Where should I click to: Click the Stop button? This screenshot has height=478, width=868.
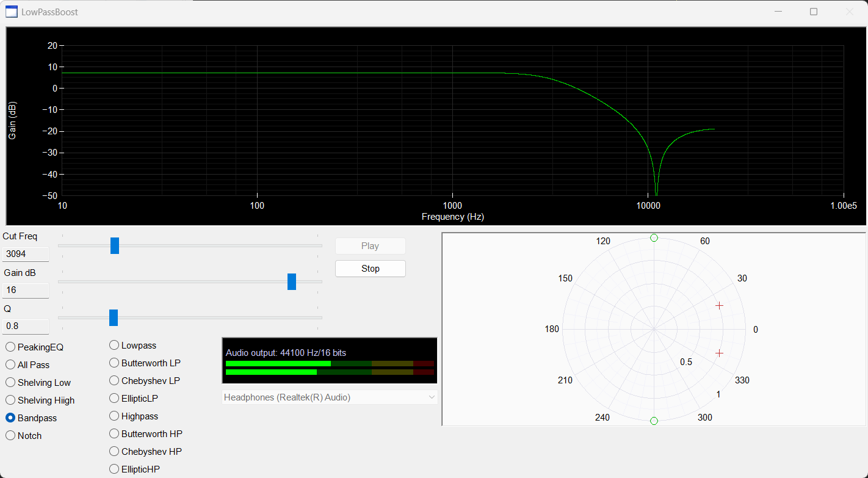tap(371, 269)
